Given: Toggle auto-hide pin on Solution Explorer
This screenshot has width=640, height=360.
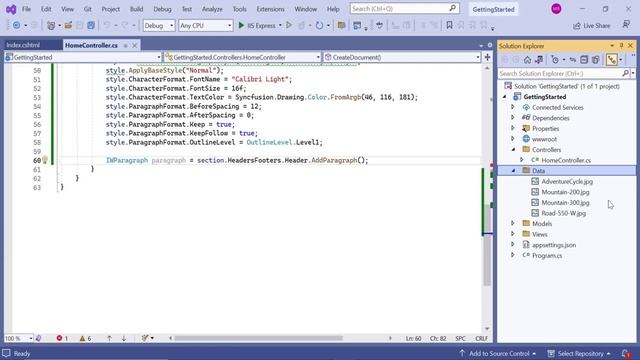Looking at the screenshot, I should [x=621, y=46].
